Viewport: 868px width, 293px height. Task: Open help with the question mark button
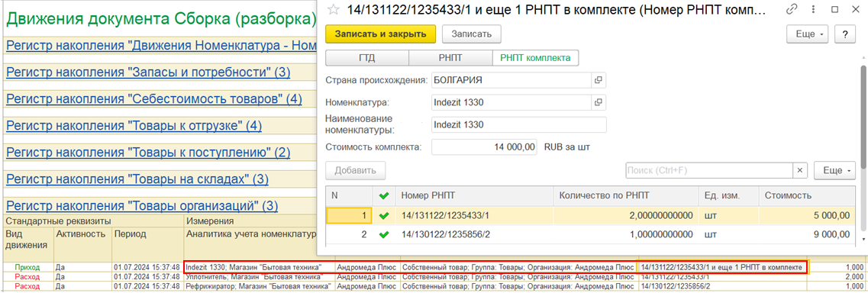pos(845,34)
